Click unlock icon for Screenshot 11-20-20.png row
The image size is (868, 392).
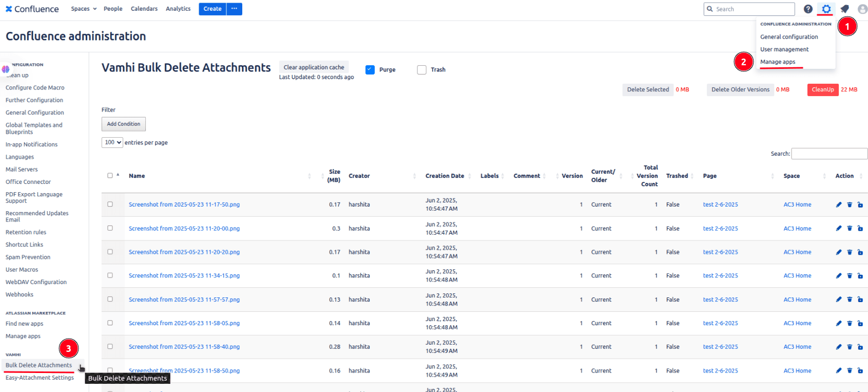click(x=860, y=252)
